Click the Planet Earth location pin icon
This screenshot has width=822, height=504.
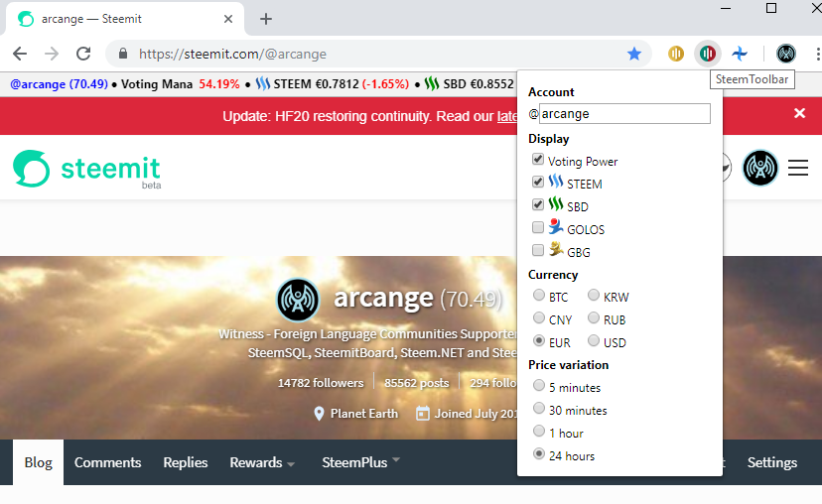click(x=319, y=414)
